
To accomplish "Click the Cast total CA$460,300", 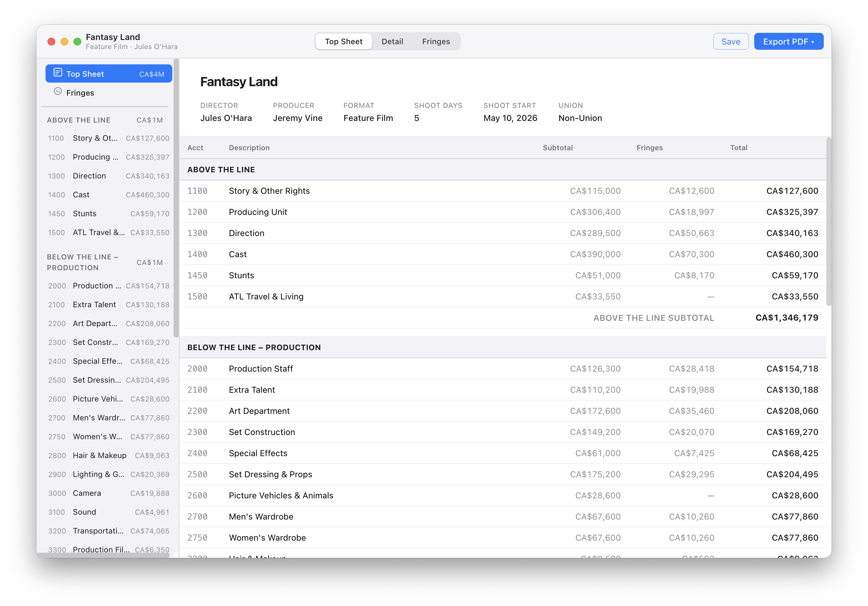I will point(792,255).
